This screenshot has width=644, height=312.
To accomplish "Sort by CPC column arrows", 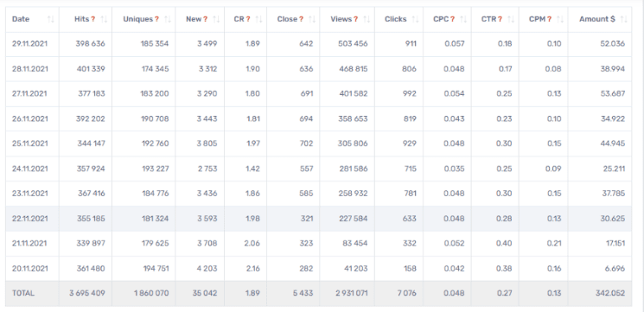I will coord(463,19).
